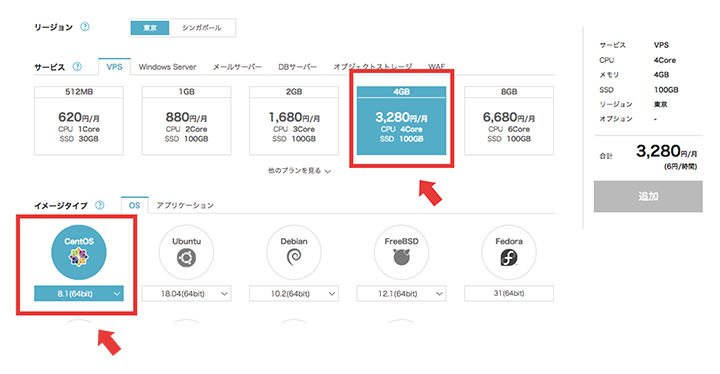Click the 追加 button
This screenshot has height=374, width=720.
coord(648,196)
